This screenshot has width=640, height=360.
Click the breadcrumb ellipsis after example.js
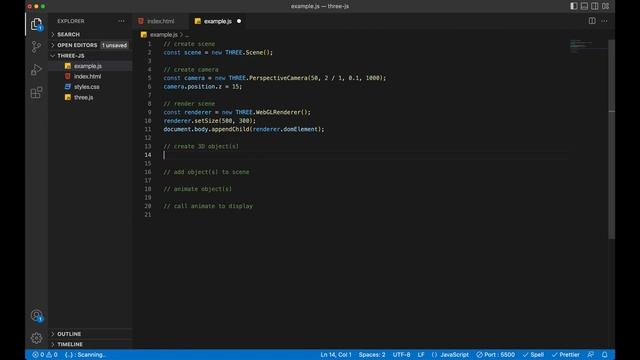tap(187, 35)
